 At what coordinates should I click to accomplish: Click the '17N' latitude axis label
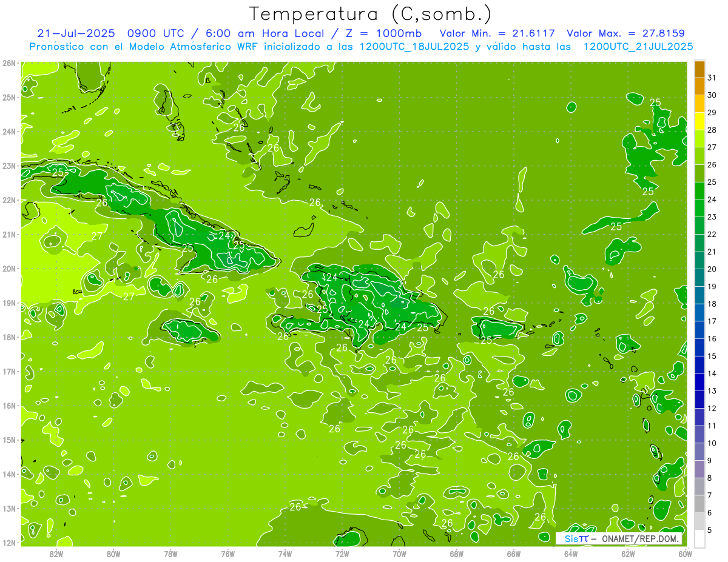[9, 371]
